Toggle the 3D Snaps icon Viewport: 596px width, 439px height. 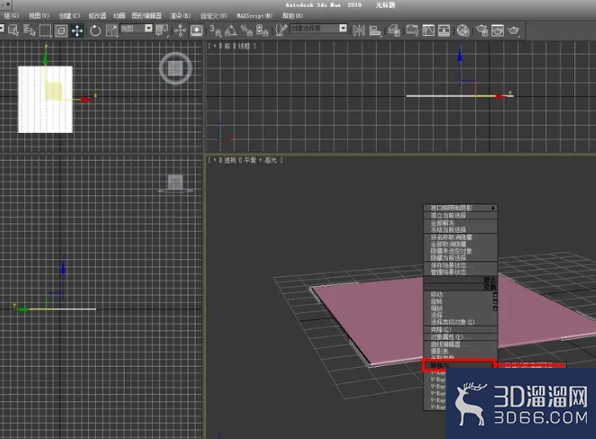click(215, 31)
